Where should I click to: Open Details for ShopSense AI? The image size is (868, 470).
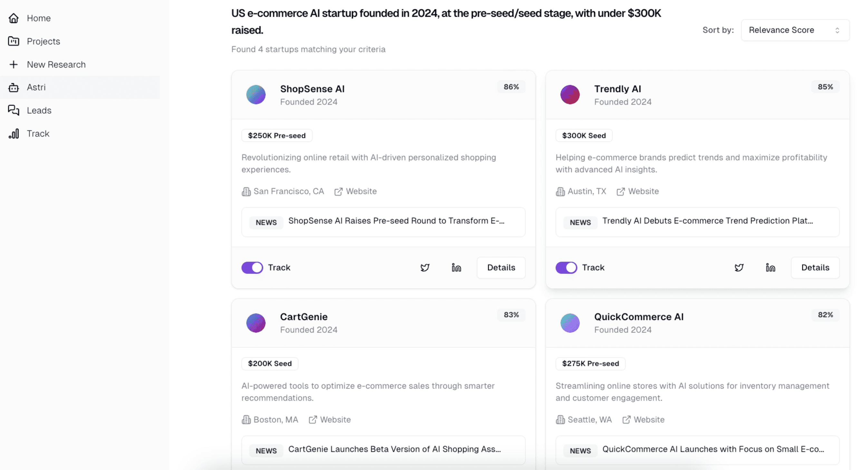point(501,268)
